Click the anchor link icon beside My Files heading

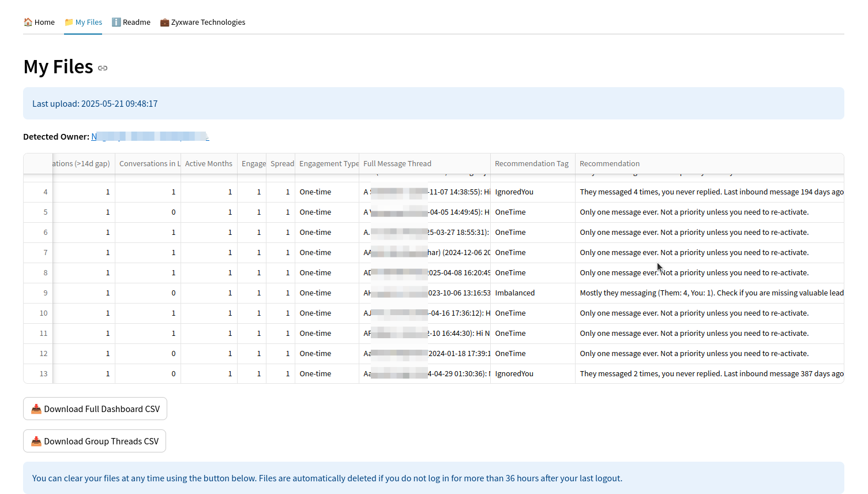click(x=103, y=68)
